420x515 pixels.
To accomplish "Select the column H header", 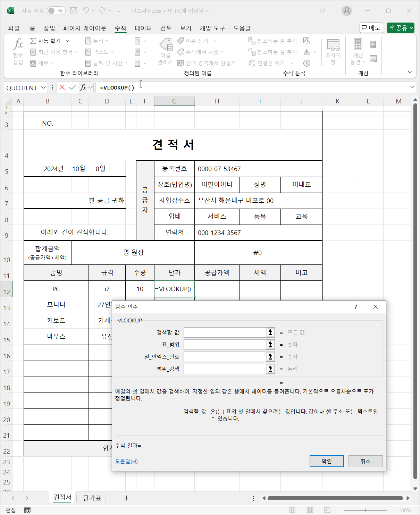I will click(x=217, y=101).
